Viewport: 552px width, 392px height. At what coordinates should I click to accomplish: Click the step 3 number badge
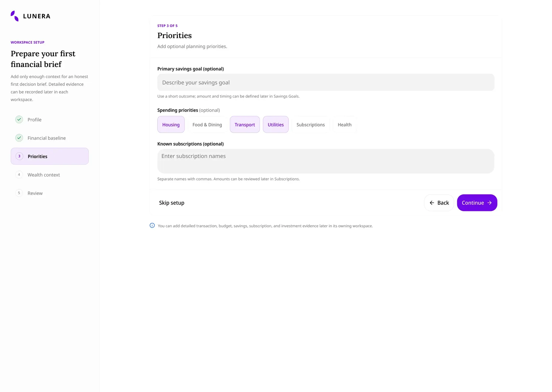tap(19, 156)
